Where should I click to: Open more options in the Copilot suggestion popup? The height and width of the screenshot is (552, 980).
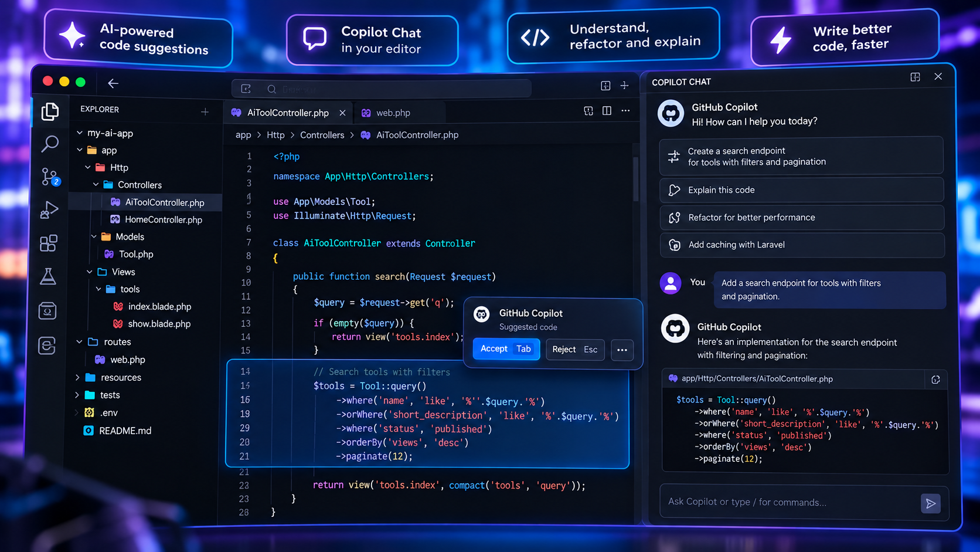(622, 350)
